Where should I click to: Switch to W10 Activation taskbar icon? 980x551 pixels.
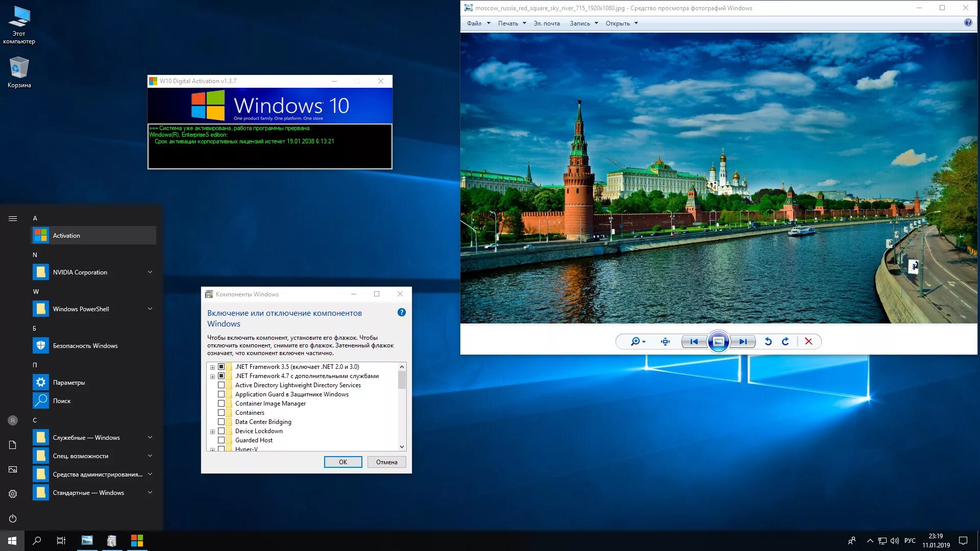pyautogui.click(x=137, y=541)
